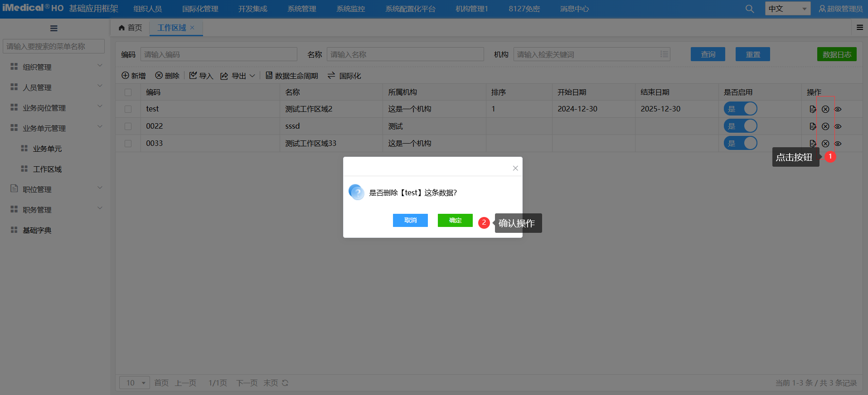The height and width of the screenshot is (395, 868).
Task: Open the 系统管理 top menu
Action: click(301, 9)
